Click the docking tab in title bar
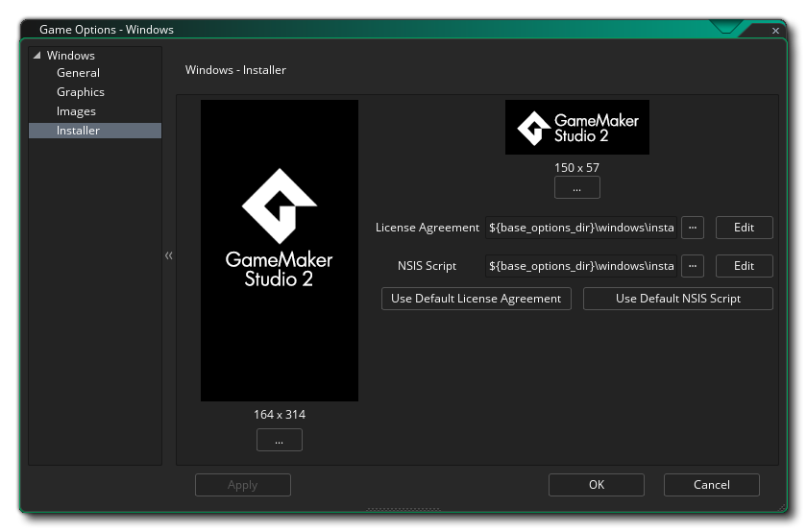The width and height of the screenshot is (807, 532). click(725, 27)
